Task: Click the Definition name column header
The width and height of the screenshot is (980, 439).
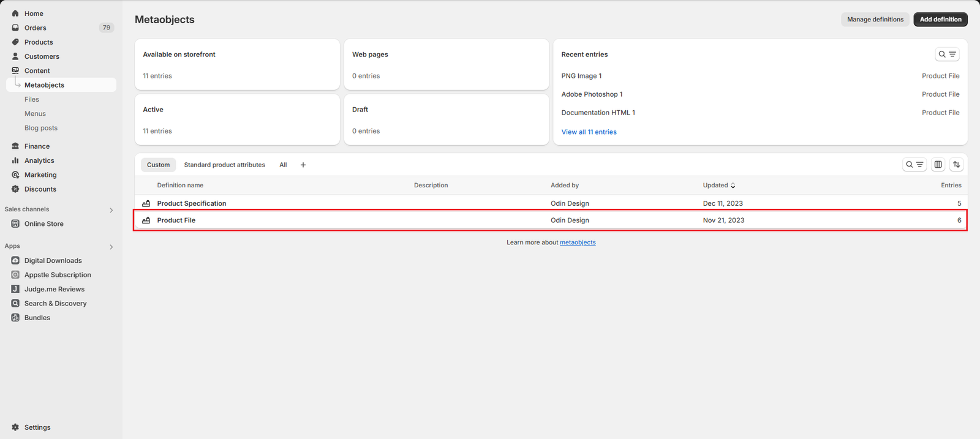Action: tap(180, 186)
